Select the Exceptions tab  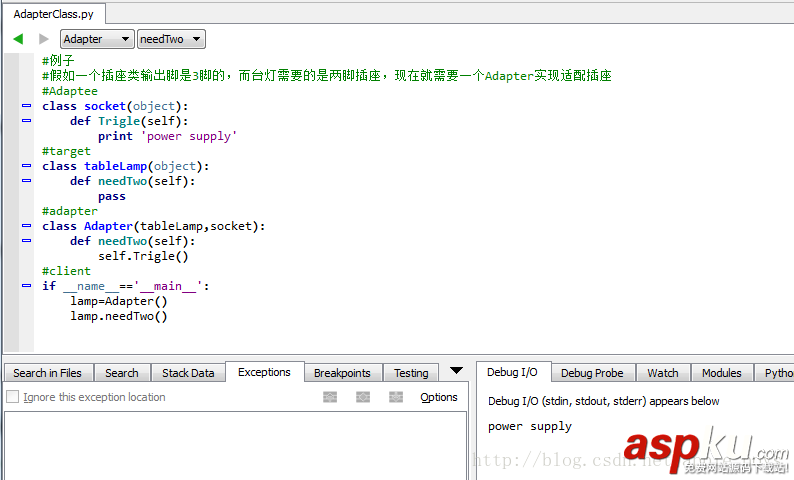point(264,372)
